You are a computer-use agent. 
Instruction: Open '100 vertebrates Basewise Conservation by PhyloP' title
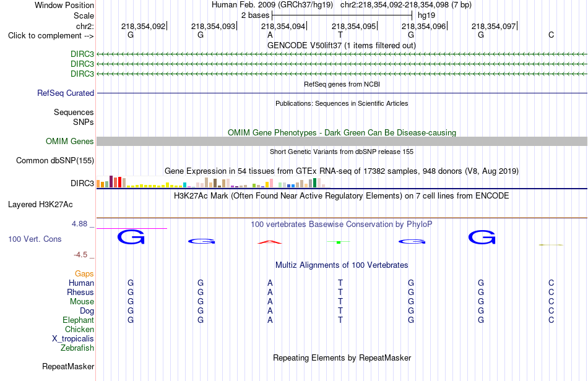342,225
